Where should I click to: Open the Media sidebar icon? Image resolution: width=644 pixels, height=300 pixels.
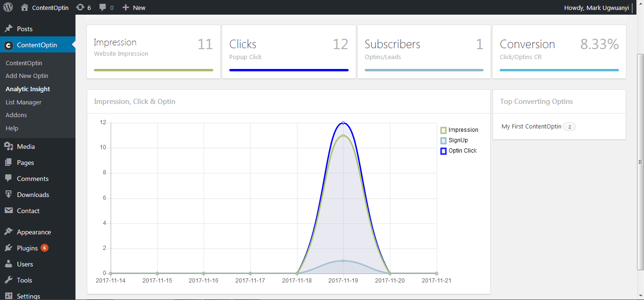[8, 146]
